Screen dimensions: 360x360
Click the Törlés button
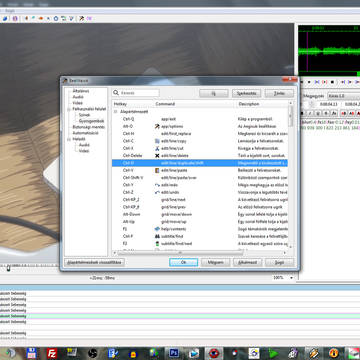pos(279,93)
